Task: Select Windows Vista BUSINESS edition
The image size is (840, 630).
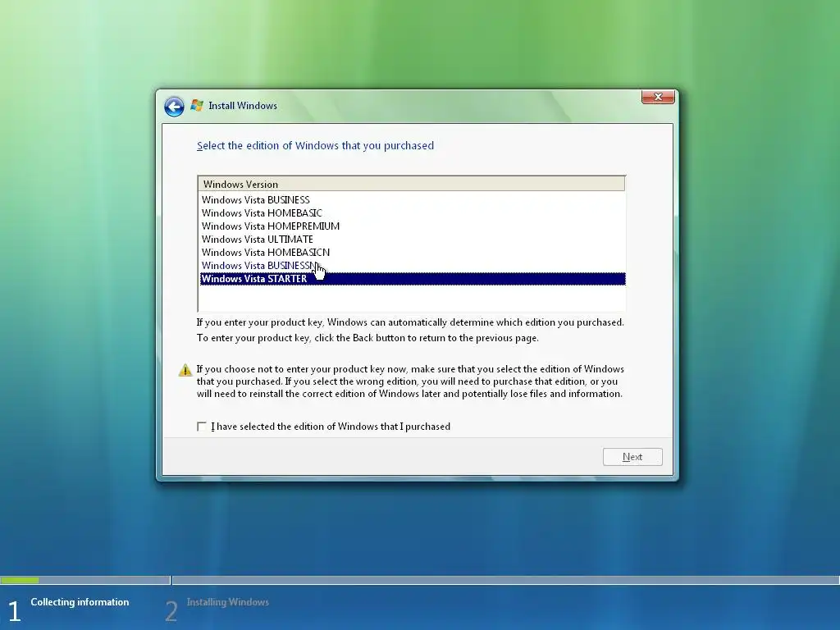Action: click(x=413, y=200)
